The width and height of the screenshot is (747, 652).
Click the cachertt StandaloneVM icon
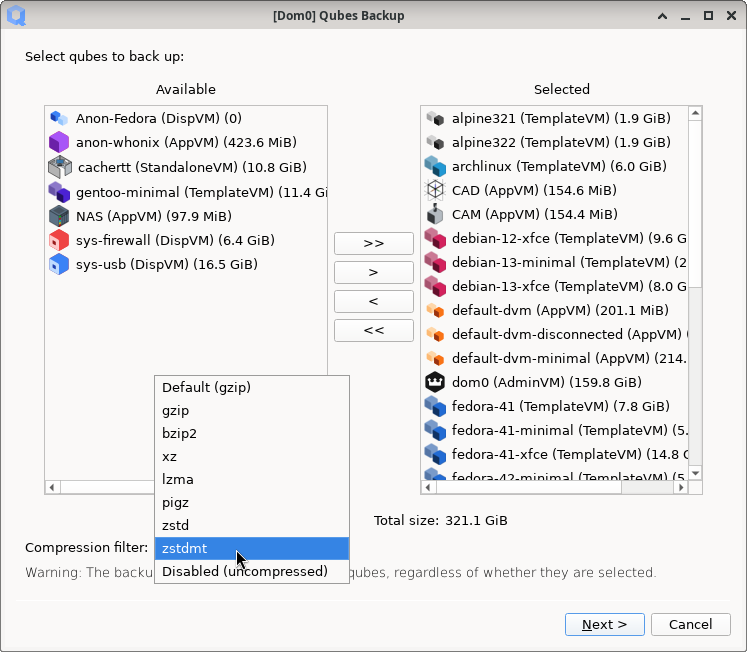60,167
